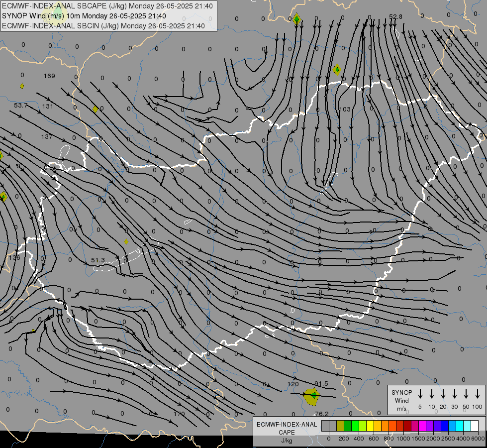This screenshot has width=487, height=448.
Task: Click the 169 value on the map
Action: click(49, 76)
